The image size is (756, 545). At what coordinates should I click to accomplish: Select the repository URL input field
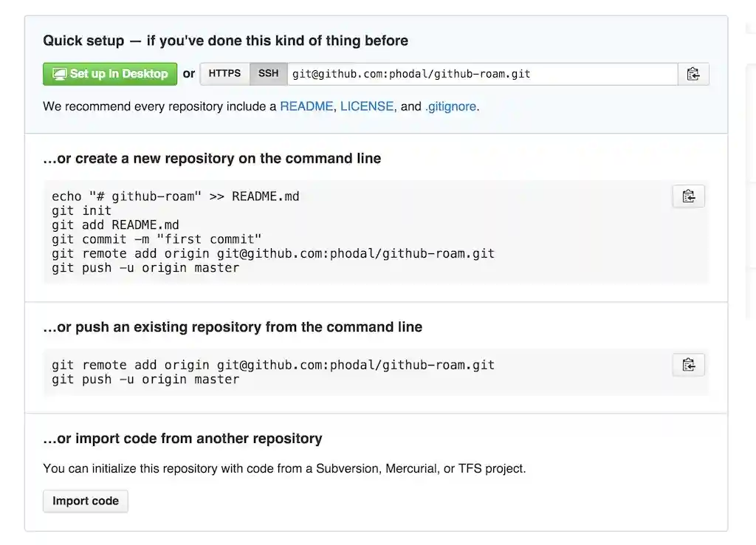tap(480, 73)
